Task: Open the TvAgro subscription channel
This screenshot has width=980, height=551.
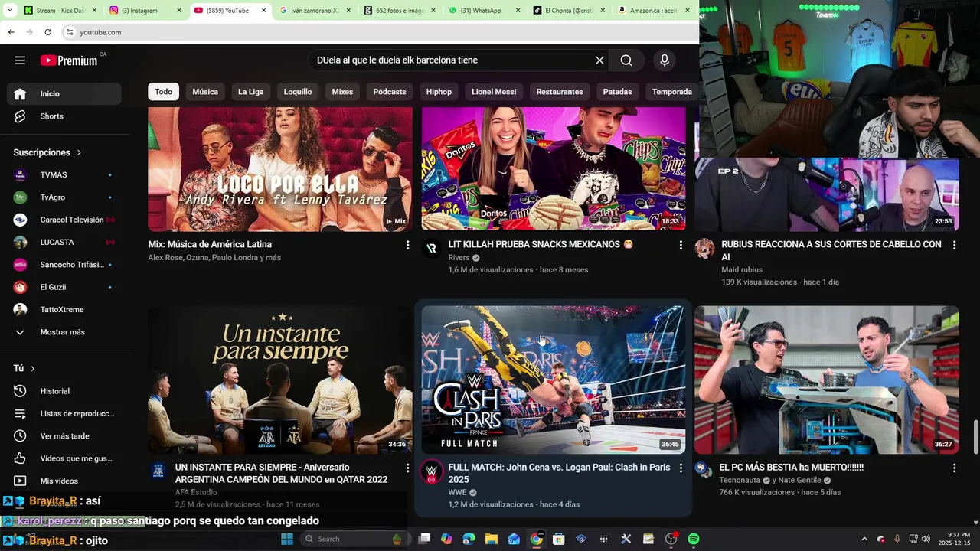Action: point(64,197)
